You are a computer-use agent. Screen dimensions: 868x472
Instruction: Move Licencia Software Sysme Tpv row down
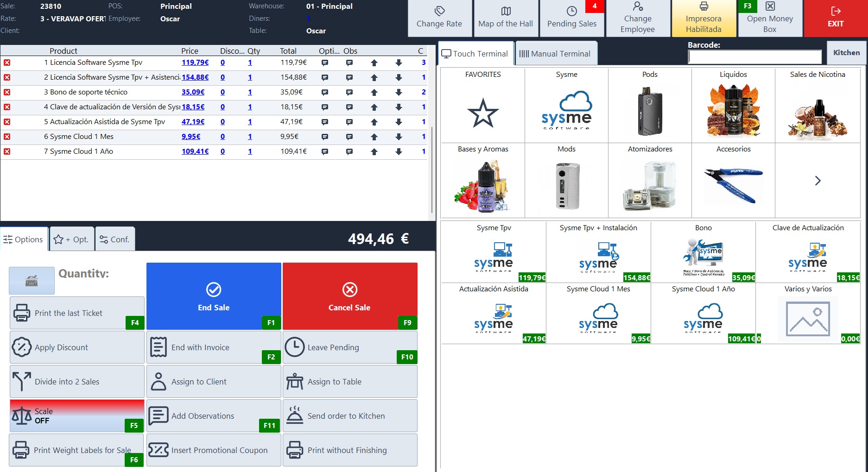point(399,63)
